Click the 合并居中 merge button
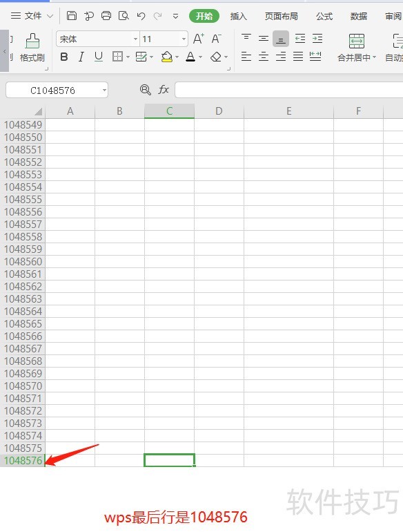 coord(356,46)
